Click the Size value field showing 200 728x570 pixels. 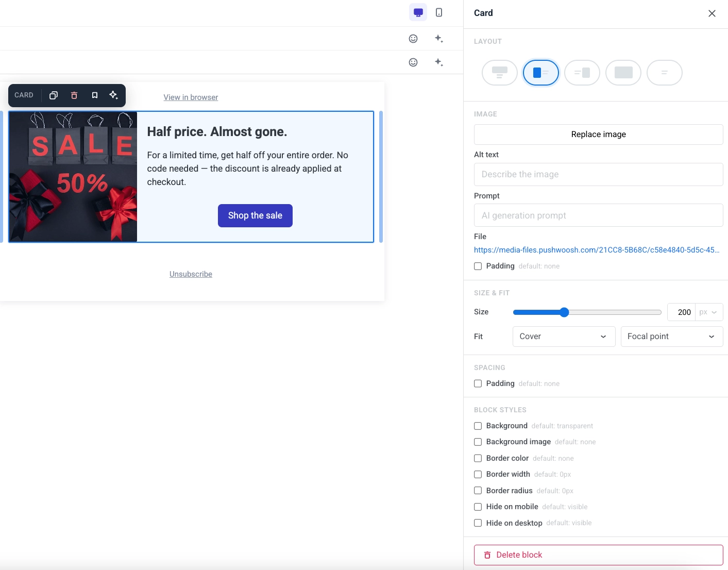[681, 312]
